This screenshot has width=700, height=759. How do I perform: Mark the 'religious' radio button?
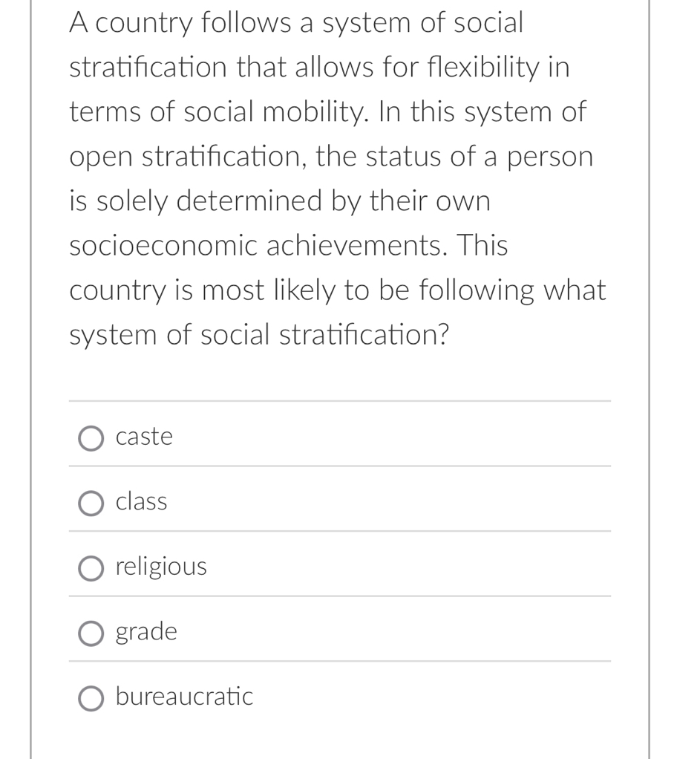coord(91,569)
